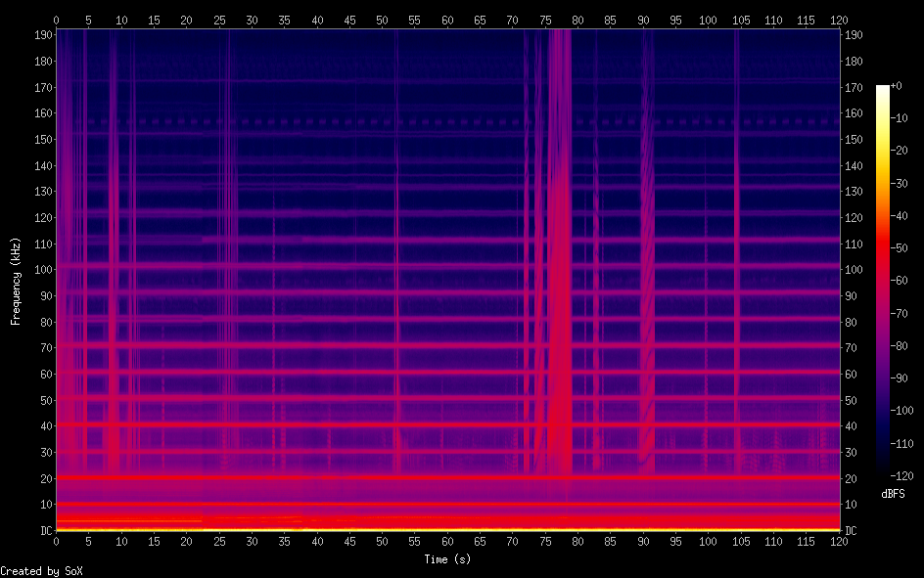Click the 60 tick on bottom time axis
The height and width of the screenshot is (578, 924).
[x=447, y=541]
